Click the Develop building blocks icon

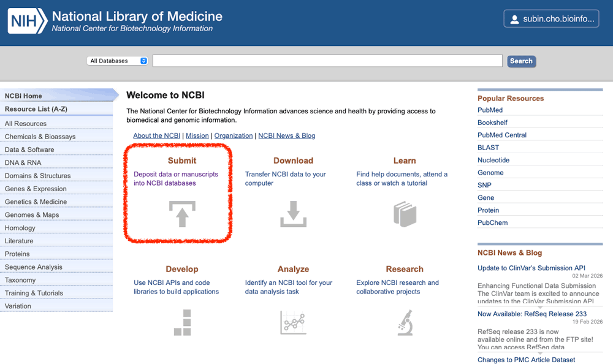coord(182,322)
